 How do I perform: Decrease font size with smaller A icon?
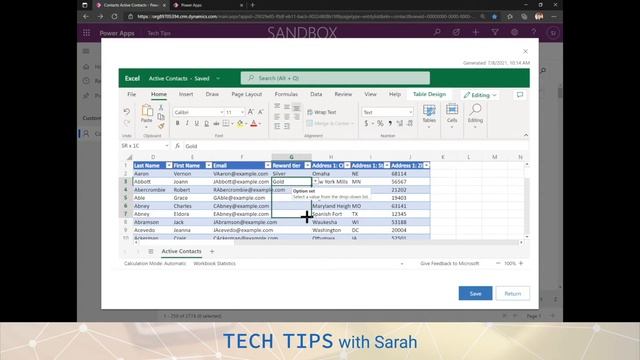(261, 112)
